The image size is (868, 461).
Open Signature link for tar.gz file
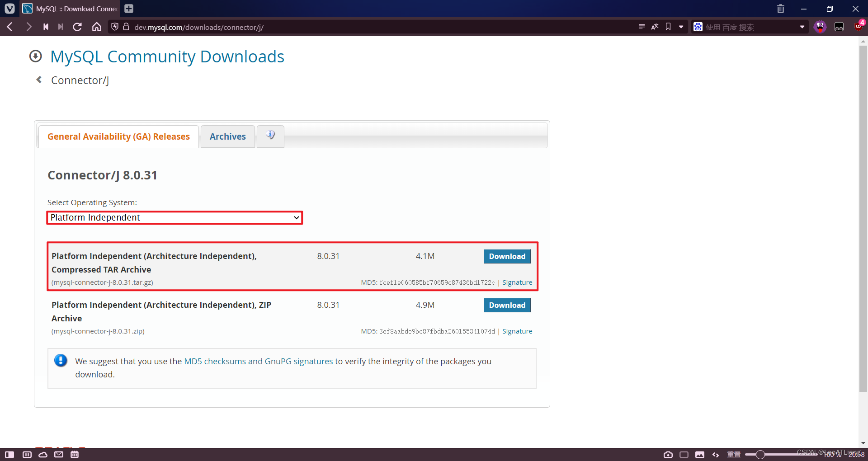point(517,282)
